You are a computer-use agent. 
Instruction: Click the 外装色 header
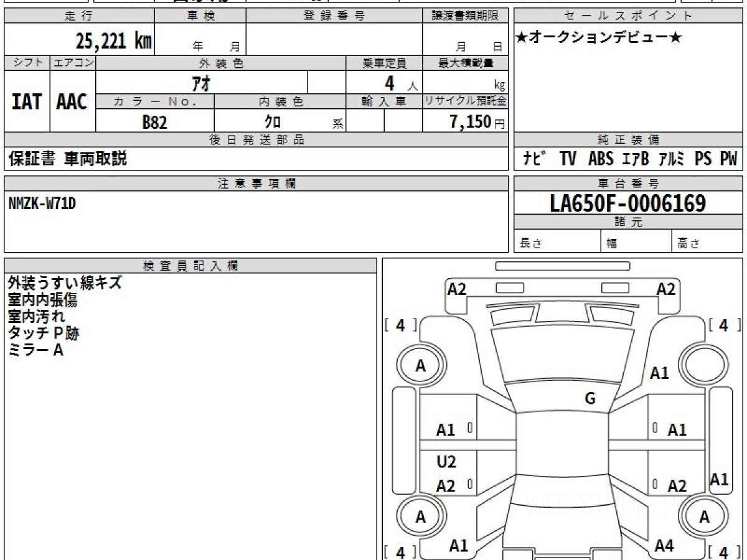click(221, 63)
